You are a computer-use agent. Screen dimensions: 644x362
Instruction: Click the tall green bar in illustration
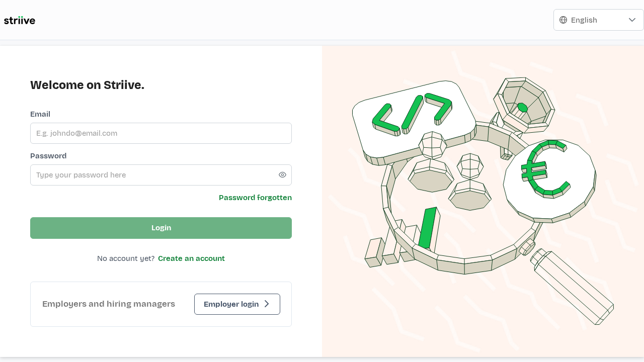(428, 228)
